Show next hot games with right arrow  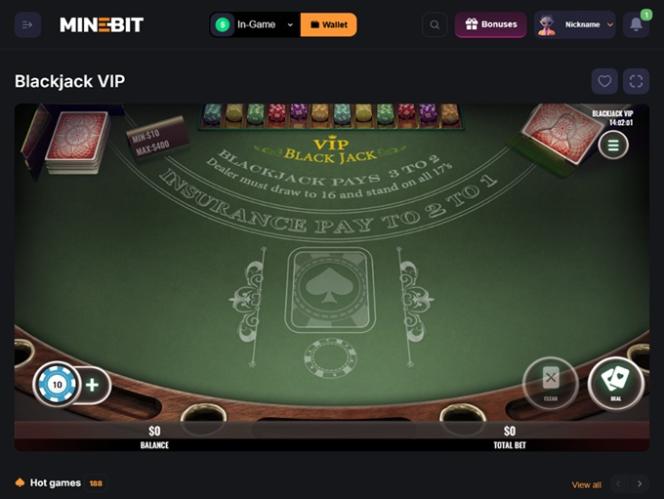click(639, 484)
